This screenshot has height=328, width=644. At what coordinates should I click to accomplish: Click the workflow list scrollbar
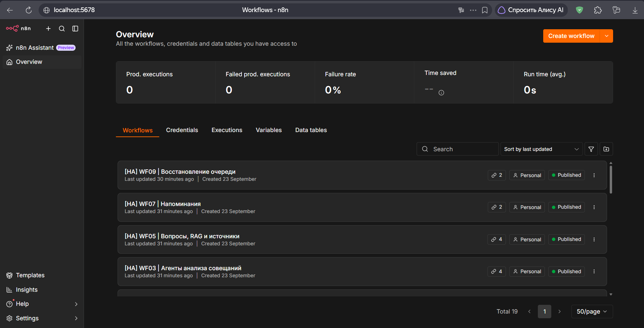click(x=611, y=179)
